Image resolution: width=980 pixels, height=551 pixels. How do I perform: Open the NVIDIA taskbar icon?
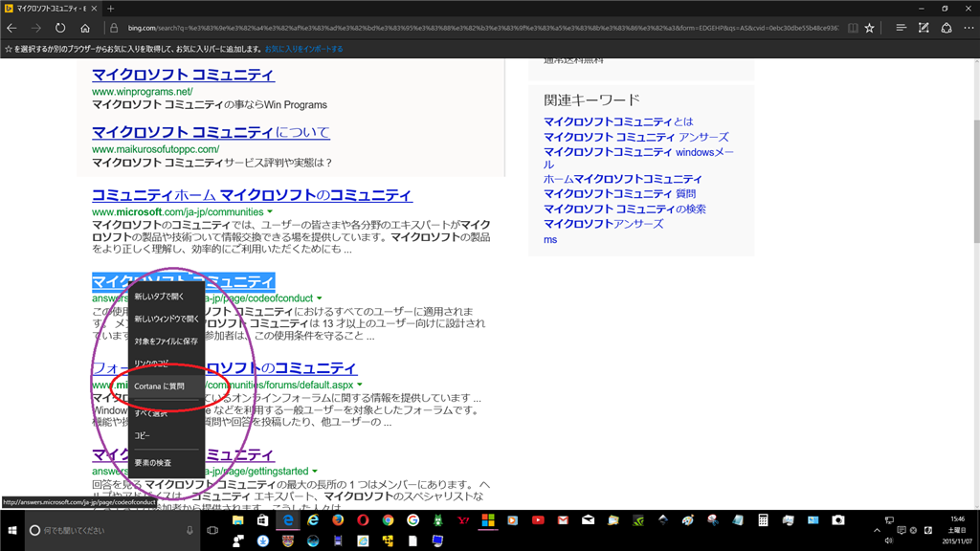coord(637,520)
